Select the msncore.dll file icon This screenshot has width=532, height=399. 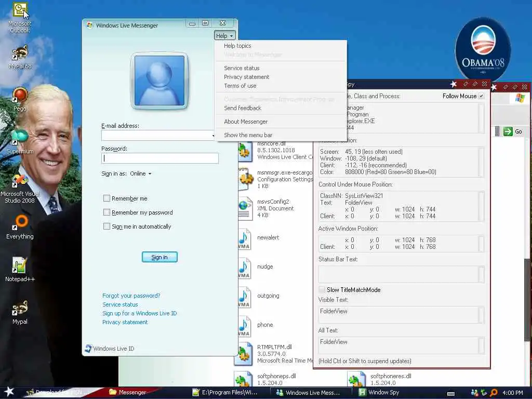(246, 151)
